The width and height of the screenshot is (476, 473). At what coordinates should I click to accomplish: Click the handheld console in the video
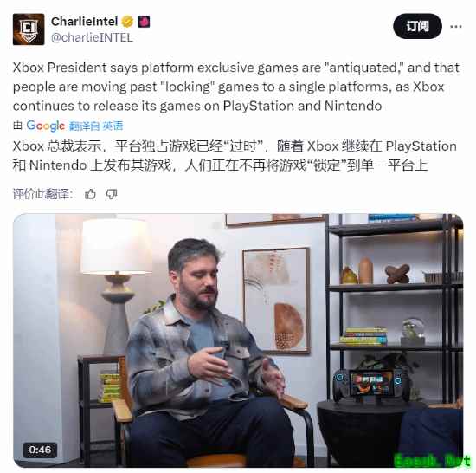click(372, 385)
